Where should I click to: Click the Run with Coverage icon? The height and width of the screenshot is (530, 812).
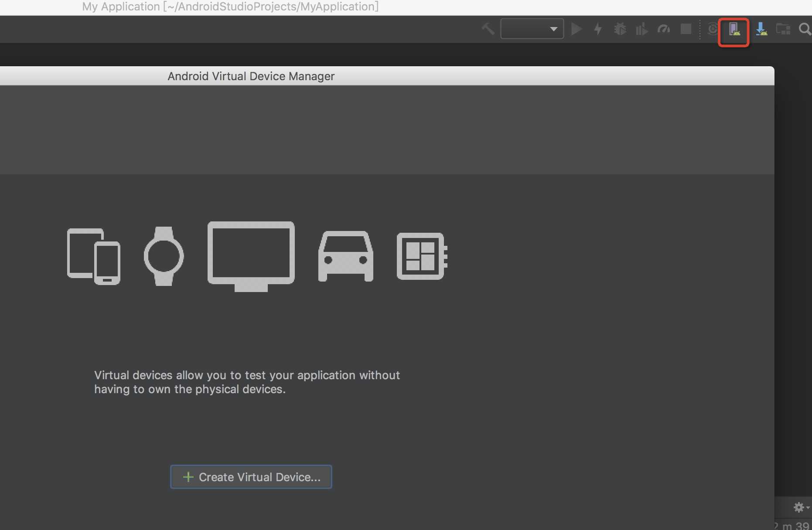click(642, 29)
